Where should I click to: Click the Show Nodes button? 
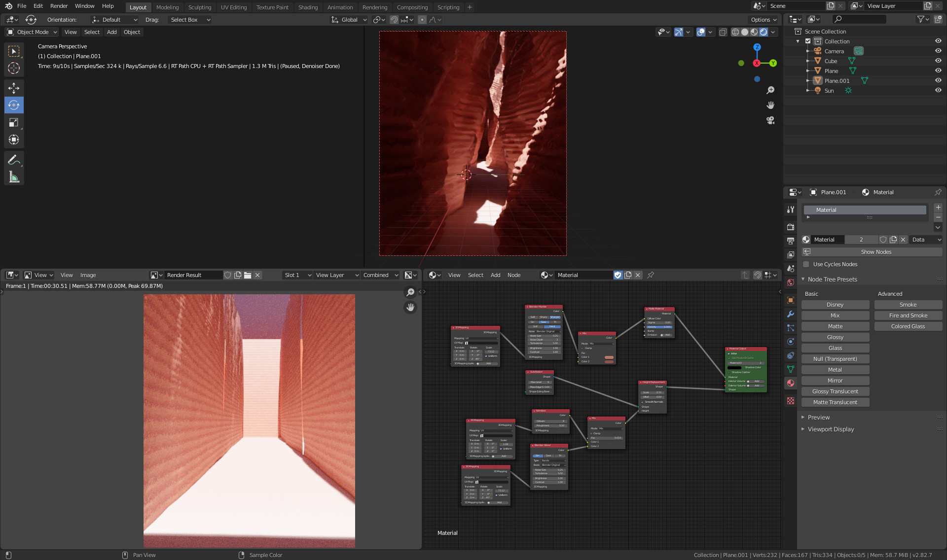click(x=875, y=252)
